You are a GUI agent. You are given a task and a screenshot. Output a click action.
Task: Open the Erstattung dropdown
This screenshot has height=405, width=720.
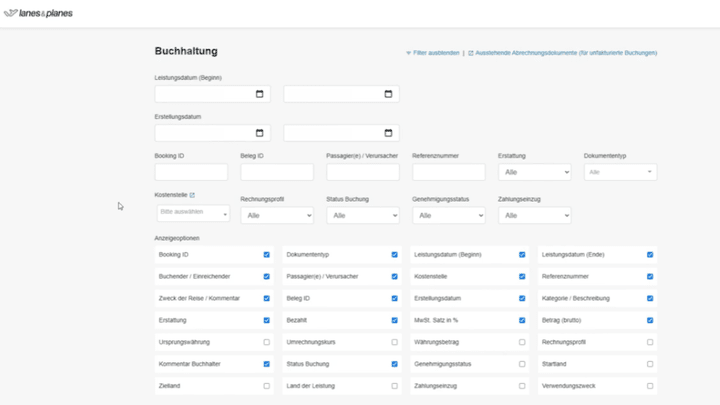pos(534,173)
